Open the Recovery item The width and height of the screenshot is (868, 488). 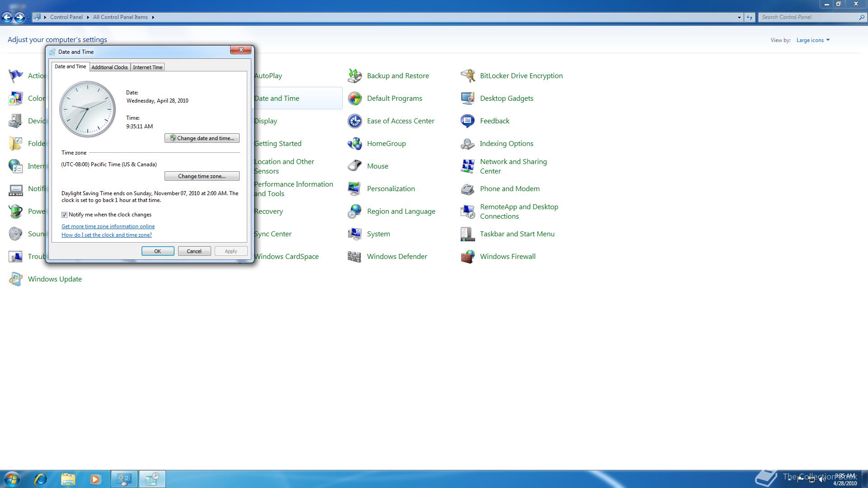click(x=269, y=211)
